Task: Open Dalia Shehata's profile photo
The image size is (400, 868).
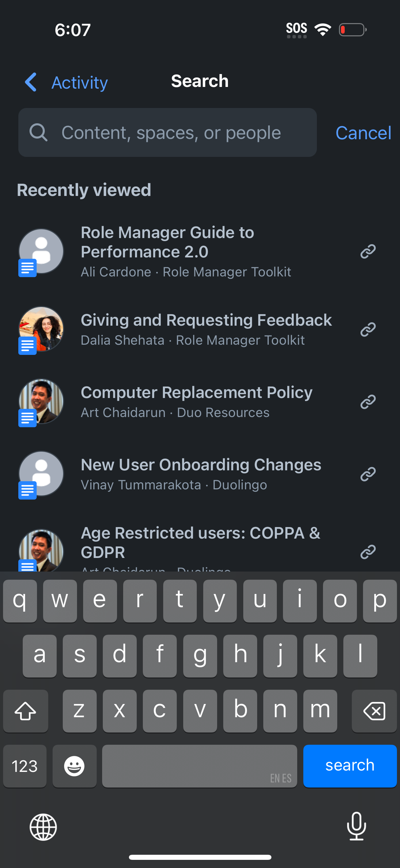Action: tap(41, 328)
